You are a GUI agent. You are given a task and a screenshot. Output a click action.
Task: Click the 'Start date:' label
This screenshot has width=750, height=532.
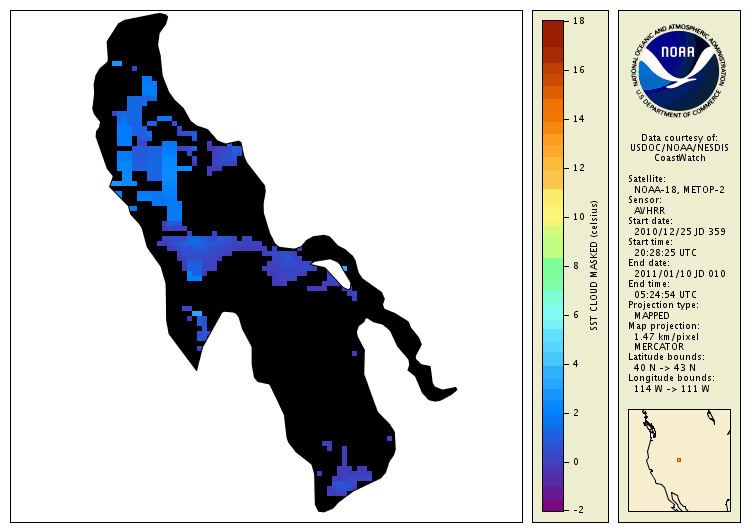650,221
